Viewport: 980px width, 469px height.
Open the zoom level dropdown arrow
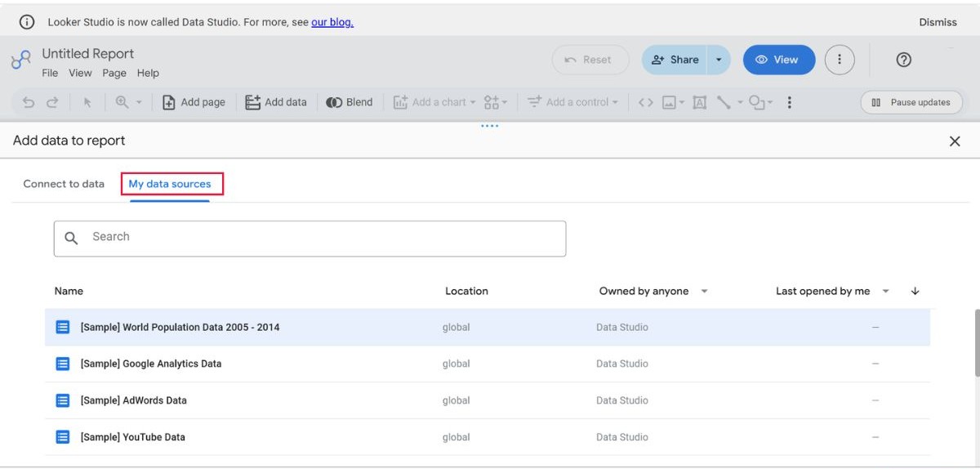tap(139, 102)
